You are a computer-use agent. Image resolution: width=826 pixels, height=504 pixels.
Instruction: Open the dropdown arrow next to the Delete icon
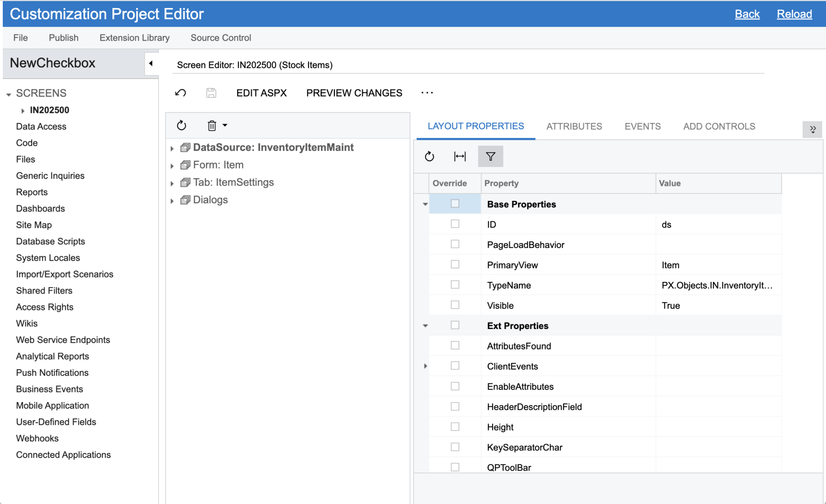225,125
